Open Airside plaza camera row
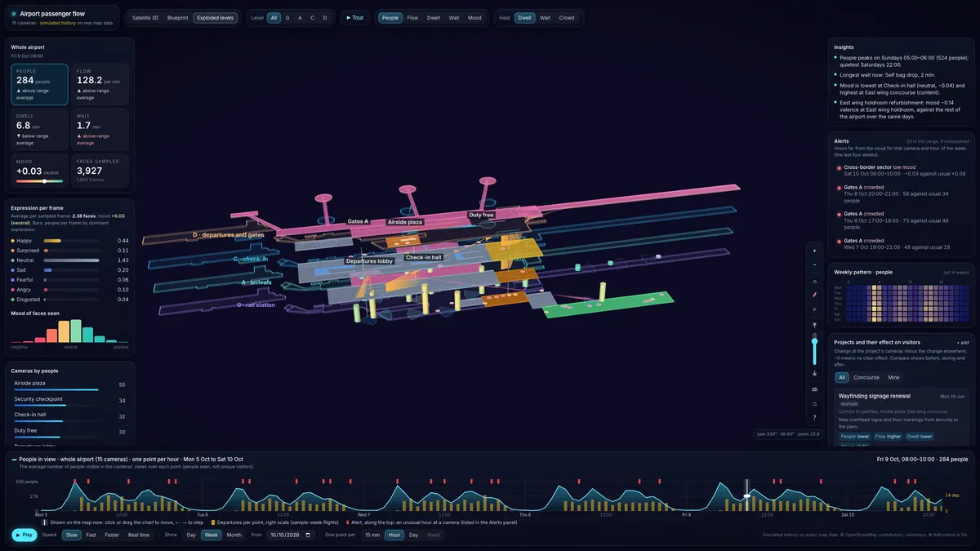 tap(69, 385)
